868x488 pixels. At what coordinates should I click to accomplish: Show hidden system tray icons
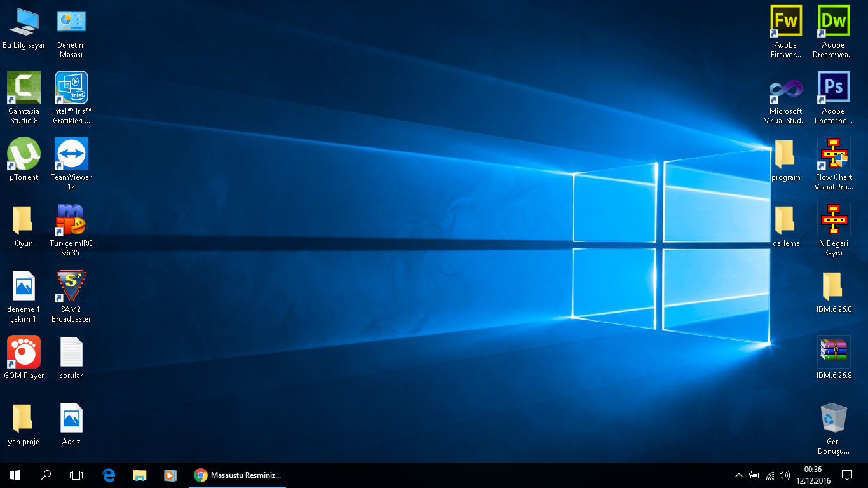pos(738,475)
